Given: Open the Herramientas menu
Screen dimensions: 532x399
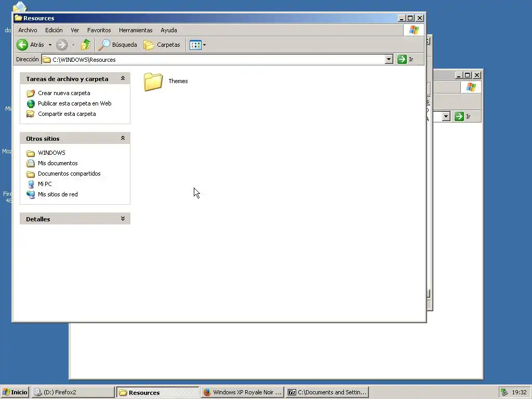Looking at the screenshot, I should tap(136, 30).
